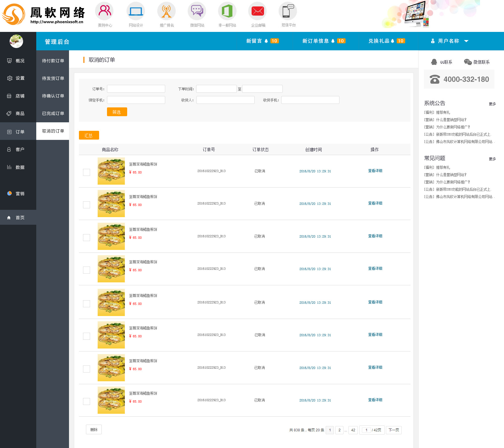The image size is (504, 448).
Task: Tick the checkbox of the third order
Action: 87,238
